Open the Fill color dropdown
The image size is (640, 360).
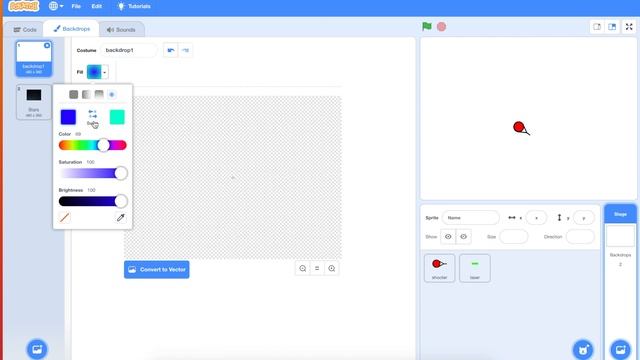[98, 72]
